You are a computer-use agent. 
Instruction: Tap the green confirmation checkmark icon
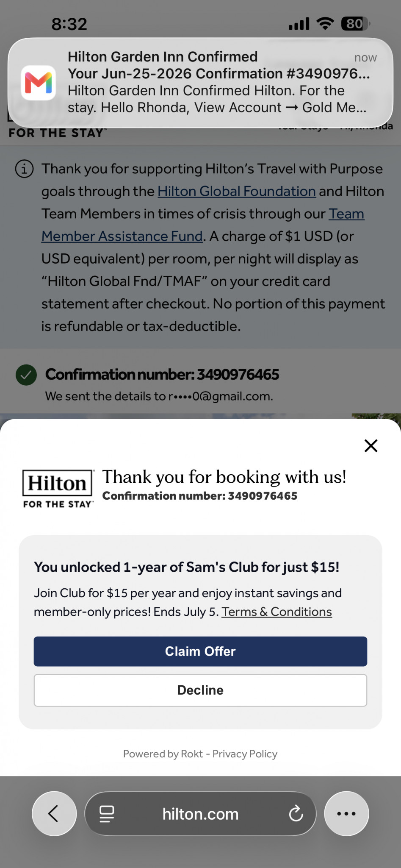[26, 375]
